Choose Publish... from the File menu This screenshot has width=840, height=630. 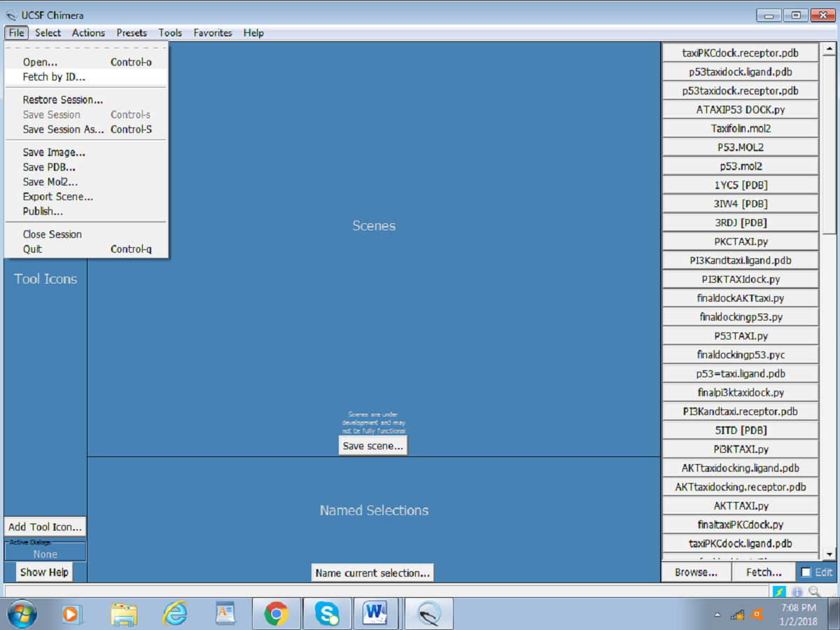coord(86,211)
